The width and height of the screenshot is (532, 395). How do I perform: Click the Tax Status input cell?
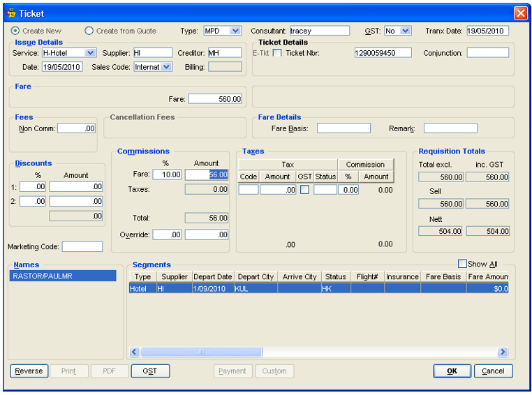pyautogui.click(x=325, y=190)
